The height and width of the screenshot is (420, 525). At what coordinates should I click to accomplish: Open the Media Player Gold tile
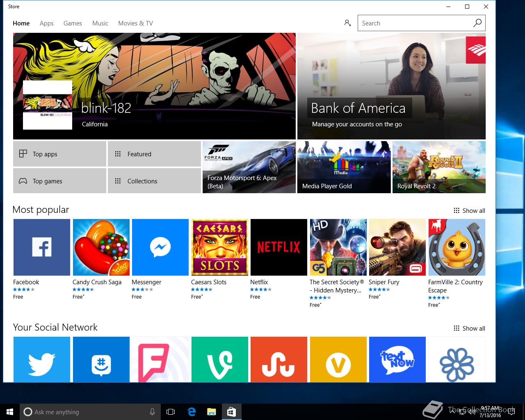344,167
